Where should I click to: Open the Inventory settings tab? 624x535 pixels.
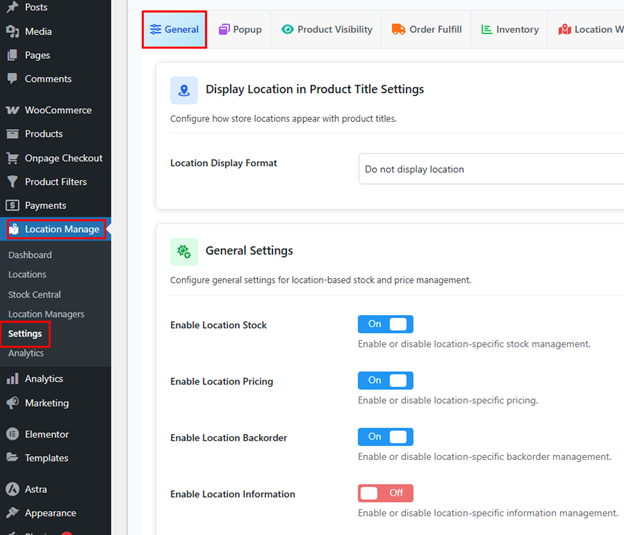509,30
